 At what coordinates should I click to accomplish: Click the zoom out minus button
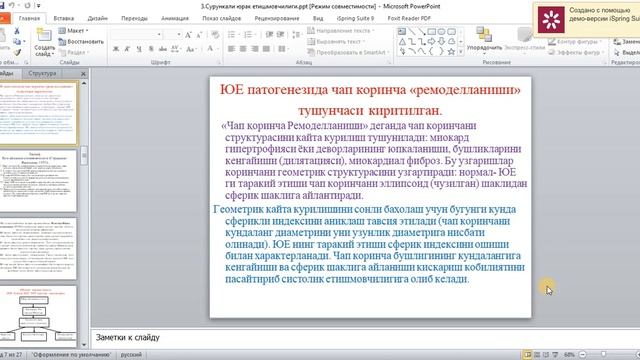pyautogui.click(x=583, y=355)
